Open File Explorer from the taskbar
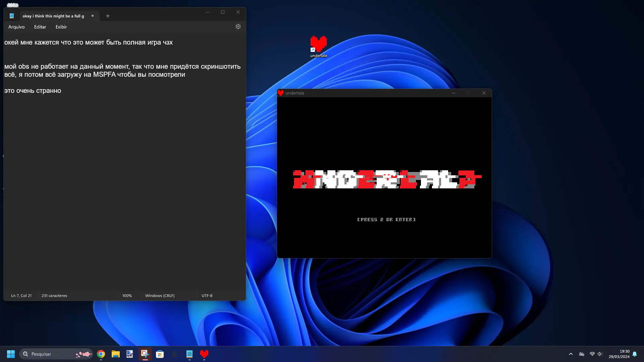The image size is (644, 362). pyautogui.click(x=116, y=354)
